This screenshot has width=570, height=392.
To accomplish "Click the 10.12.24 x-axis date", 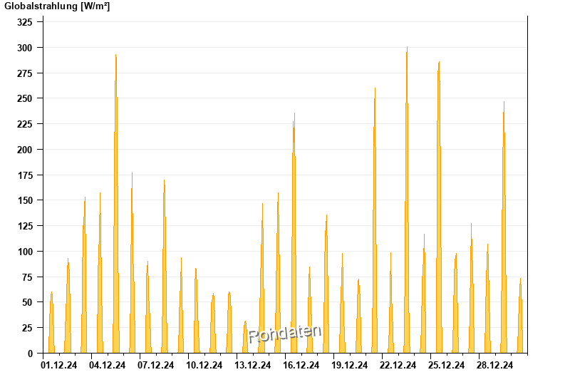I will [x=204, y=366].
